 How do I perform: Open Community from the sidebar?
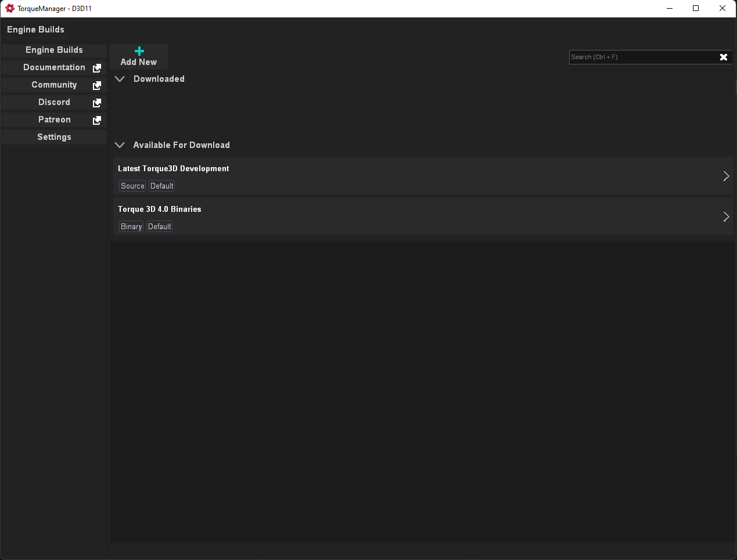54,85
